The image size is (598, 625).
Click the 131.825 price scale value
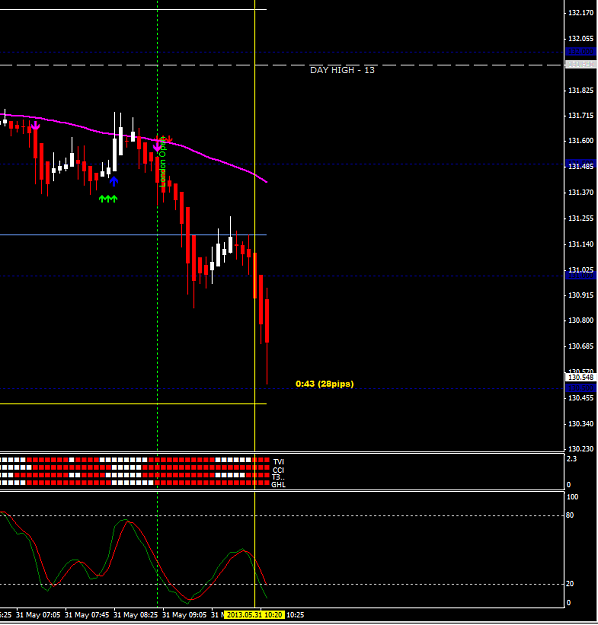click(581, 90)
